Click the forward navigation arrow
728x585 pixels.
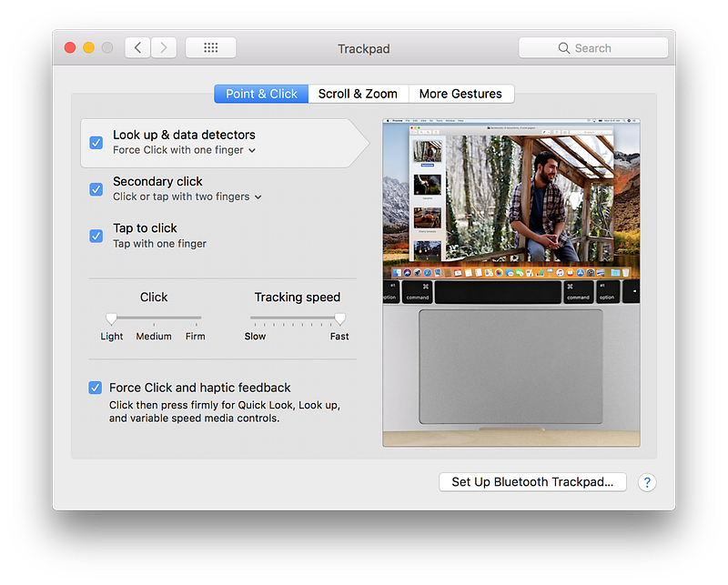point(164,48)
